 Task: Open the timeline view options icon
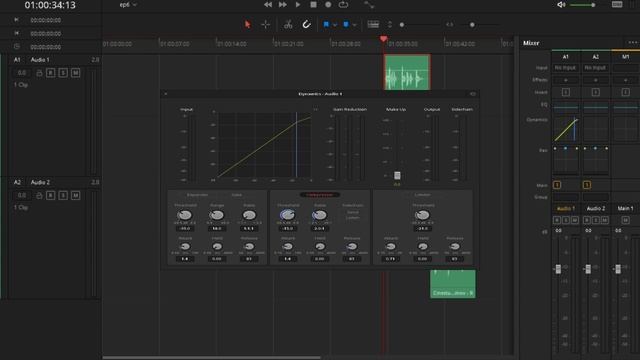click(x=373, y=24)
